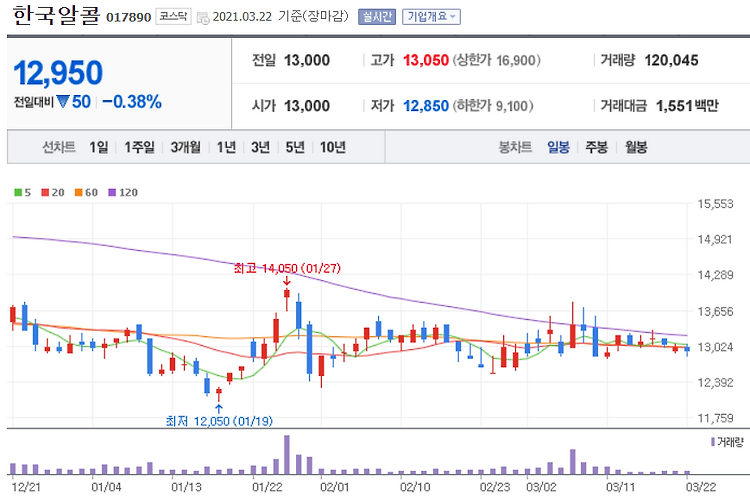Click the orange 60-day moving average swatch

pyautogui.click(x=78, y=192)
